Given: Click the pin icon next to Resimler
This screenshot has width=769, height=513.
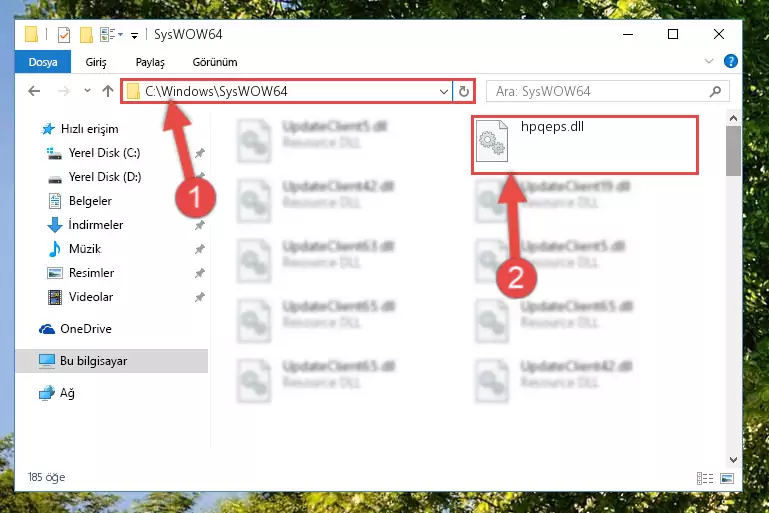Looking at the screenshot, I should click(200, 273).
